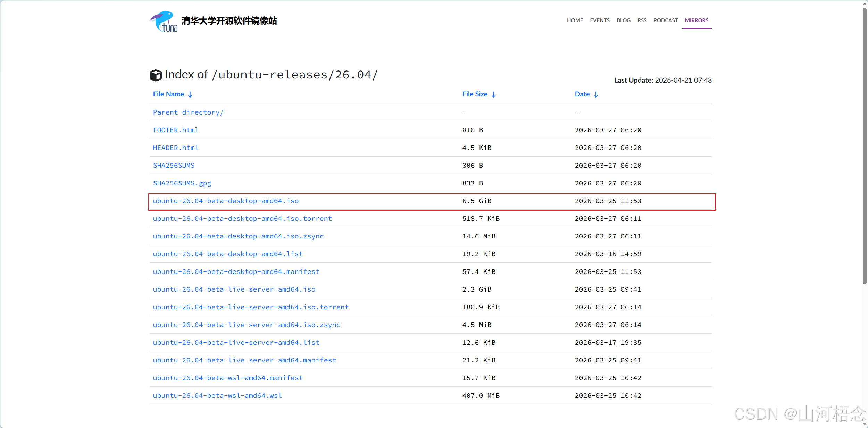Click scrollbar down arrow at bottom
868x428 pixels.
tap(865, 424)
